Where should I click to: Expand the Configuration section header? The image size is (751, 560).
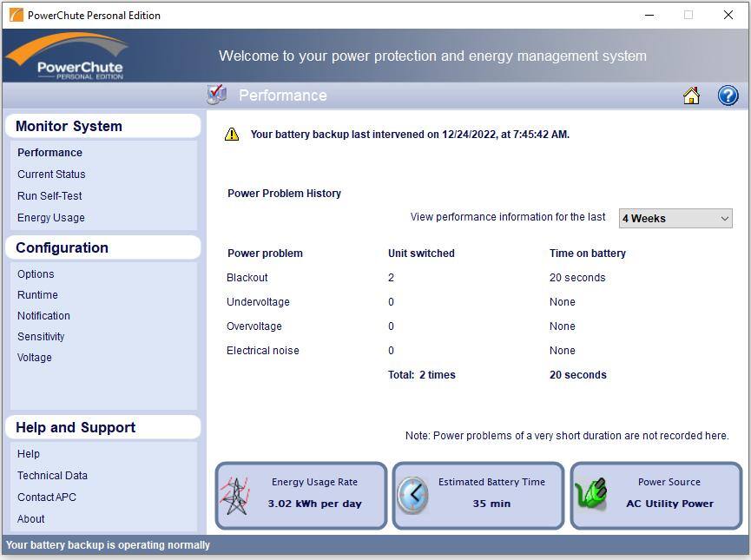click(62, 247)
